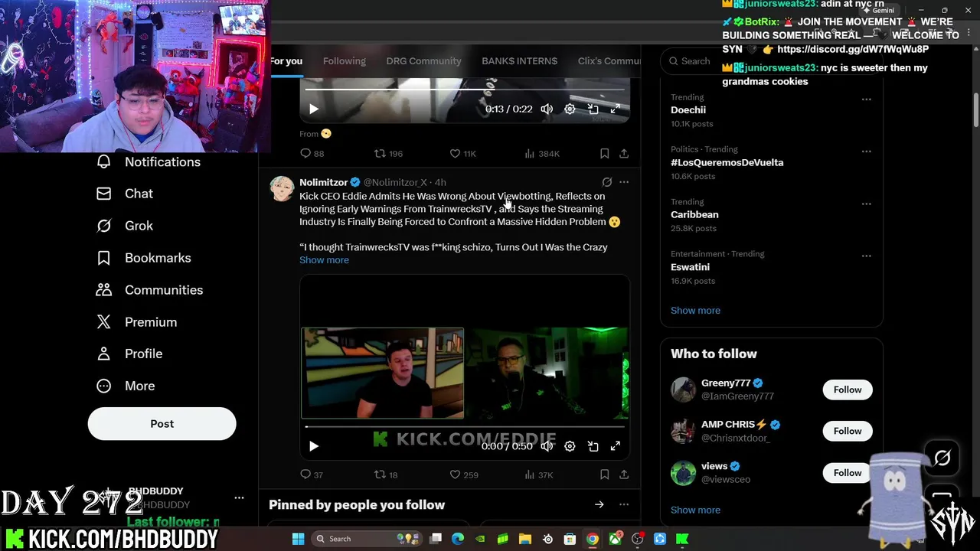Viewport: 980px width, 551px height.
Task: Open the More circle menu in sidebar
Action: tap(125, 386)
